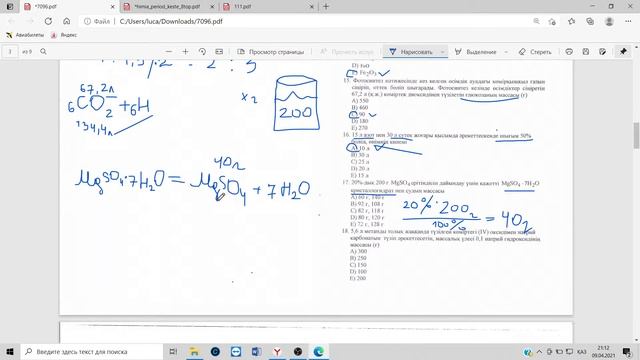This screenshot has height=360, width=640.
Task: Click the page number input field
Action: (10, 52)
